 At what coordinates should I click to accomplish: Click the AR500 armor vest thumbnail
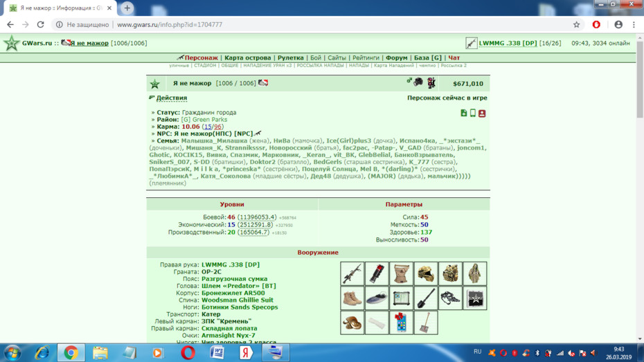pyautogui.click(x=451, y=274)
